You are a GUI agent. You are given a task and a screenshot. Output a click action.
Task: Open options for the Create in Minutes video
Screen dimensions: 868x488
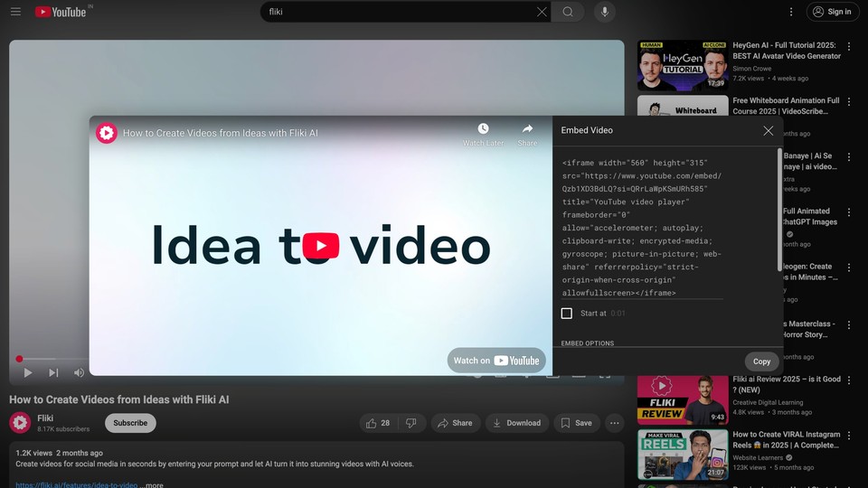coord(849,268)
